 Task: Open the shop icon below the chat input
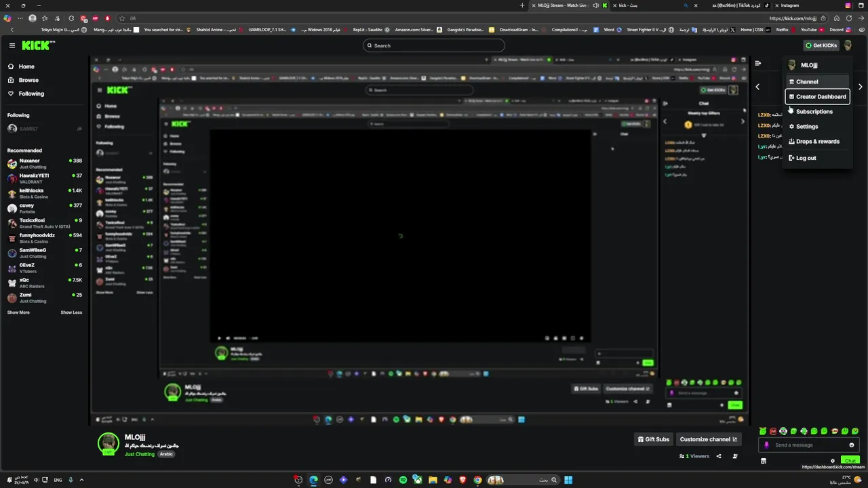click(763, 461)
